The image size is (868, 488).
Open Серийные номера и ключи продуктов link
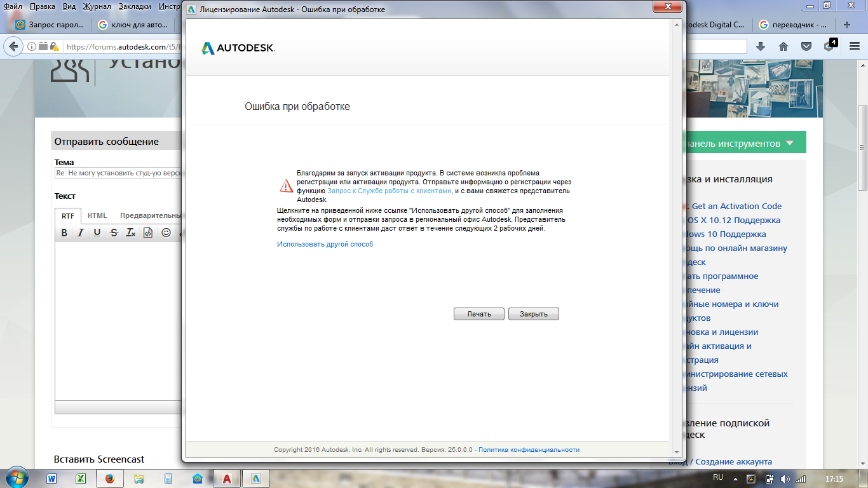click(733, 311)
